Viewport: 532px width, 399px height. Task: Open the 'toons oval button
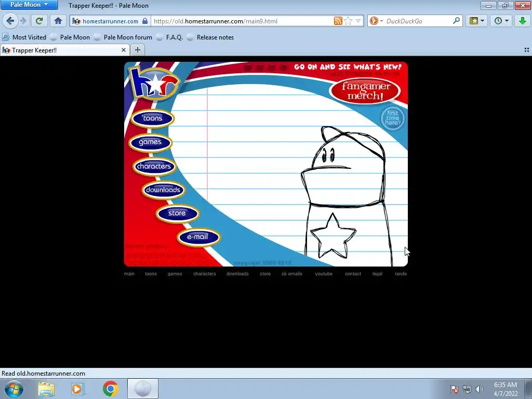(152, 118)
